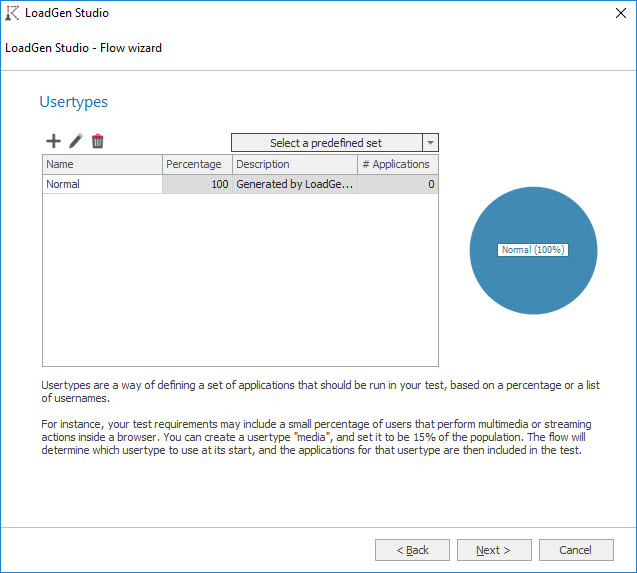Image resolution: width=637 pixels, height=573 pixels.
Task: Click the # Applications column header
Action: [x=397, y=164]
